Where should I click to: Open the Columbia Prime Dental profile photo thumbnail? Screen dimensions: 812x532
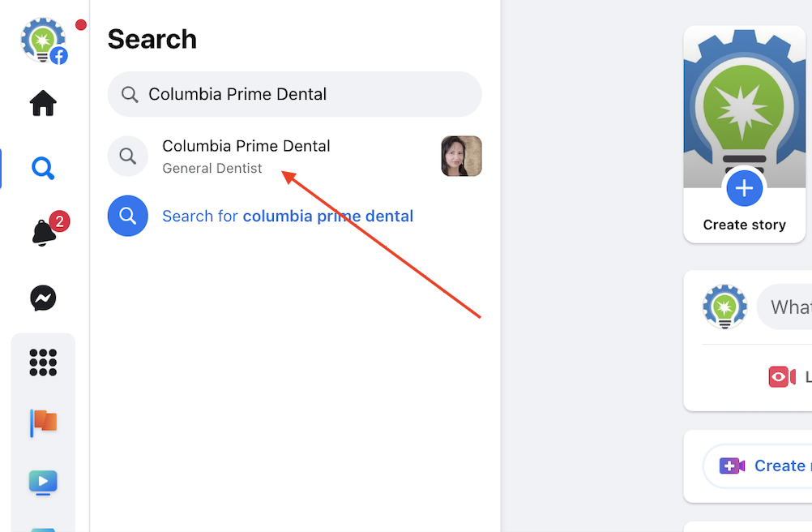(461, 156)
